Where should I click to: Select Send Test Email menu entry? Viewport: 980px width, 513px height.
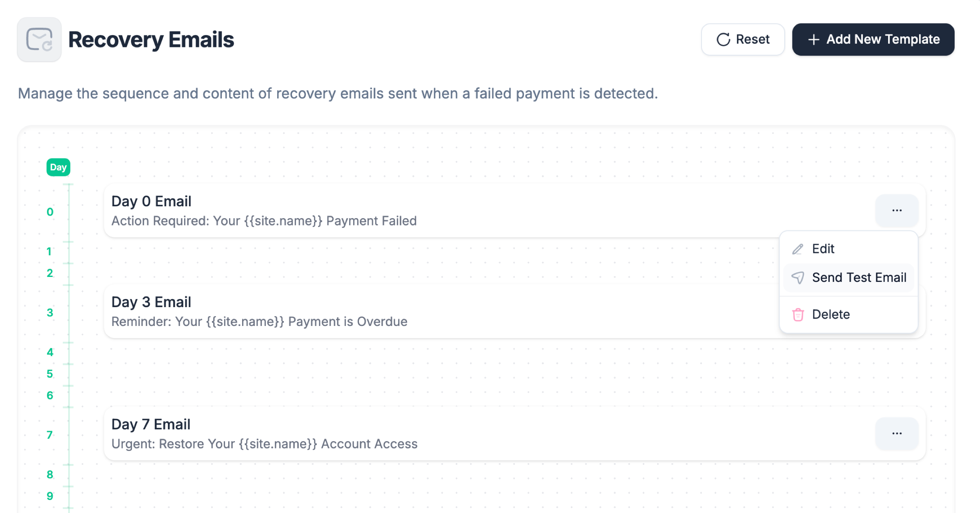coord(849,278)
